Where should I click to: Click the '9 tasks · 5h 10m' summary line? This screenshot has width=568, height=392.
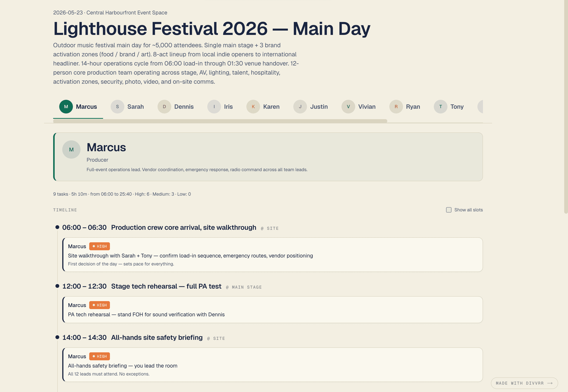click(122, 194)
